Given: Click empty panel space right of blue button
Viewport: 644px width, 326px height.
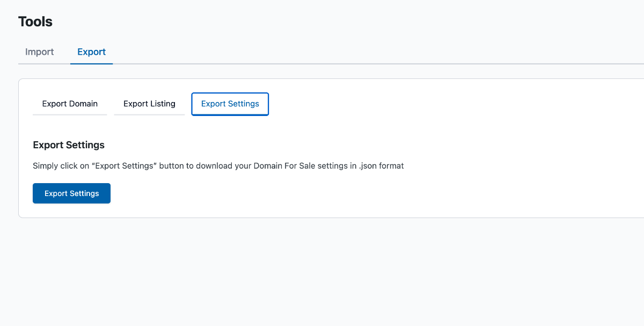Looking at the screenshot, I should pyautogui.click(x=322, y=193).
